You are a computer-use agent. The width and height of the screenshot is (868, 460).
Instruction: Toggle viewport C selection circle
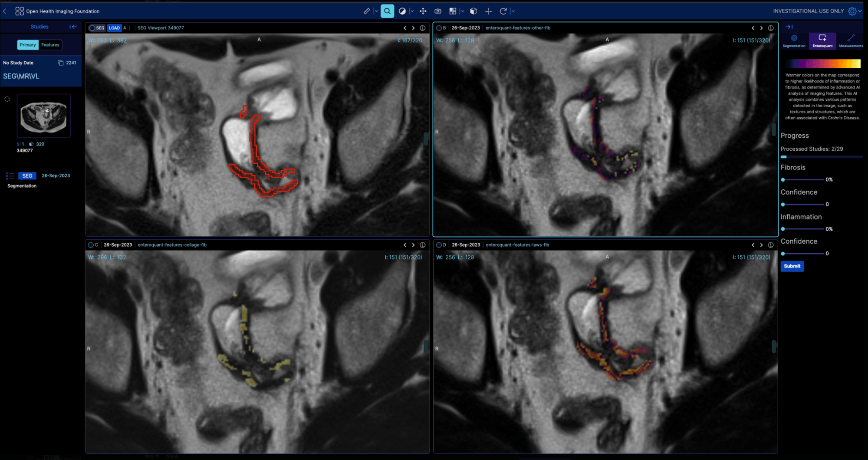91,245
